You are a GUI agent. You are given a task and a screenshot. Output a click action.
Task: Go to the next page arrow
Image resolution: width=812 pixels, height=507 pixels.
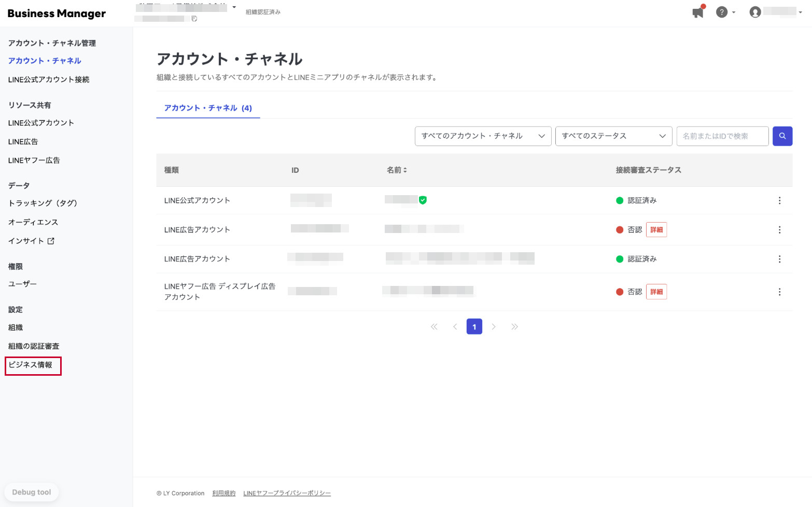pyautogui.click(x=494, y=326)
